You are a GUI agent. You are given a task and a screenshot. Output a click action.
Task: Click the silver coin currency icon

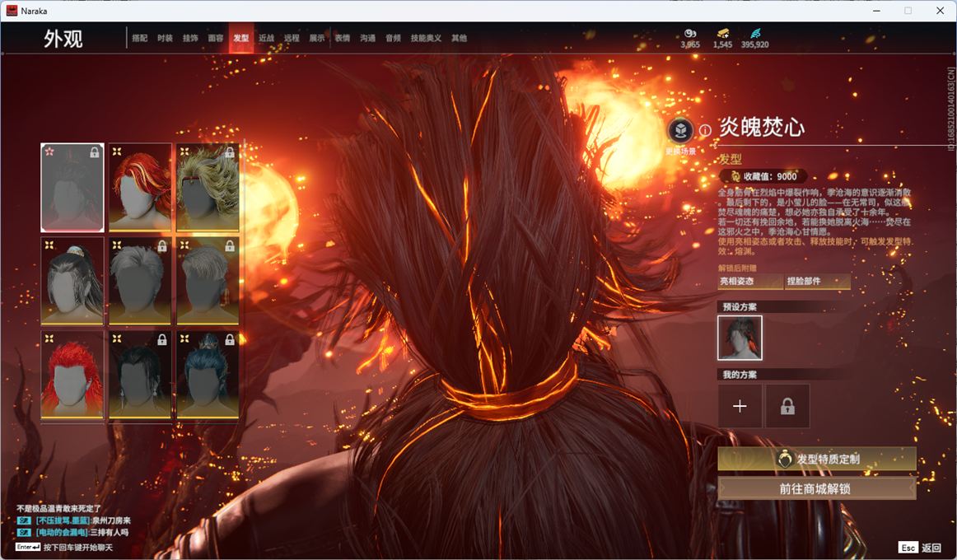pyautogui.click(x=690, y=34)
